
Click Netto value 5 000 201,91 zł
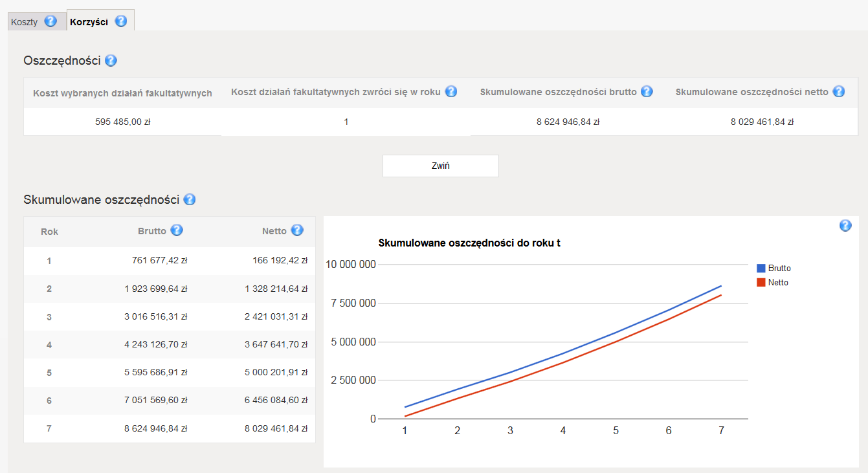pyautogui.click(x=276, y=373)
